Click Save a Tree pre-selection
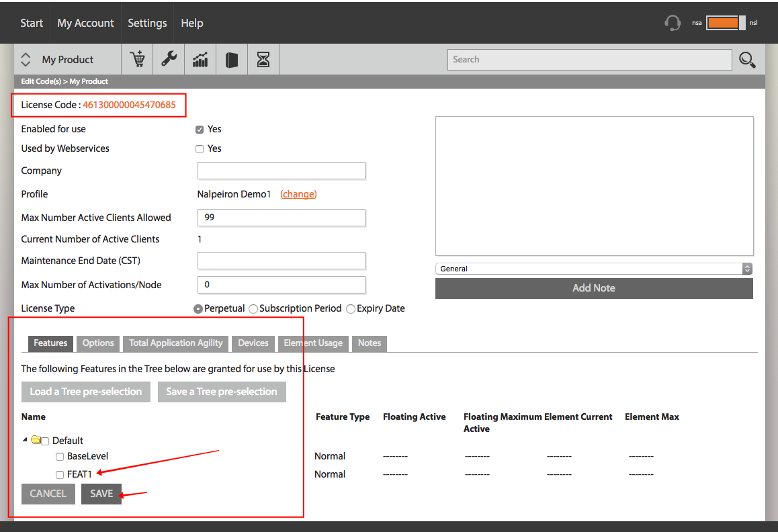 (x=222, y=392)
